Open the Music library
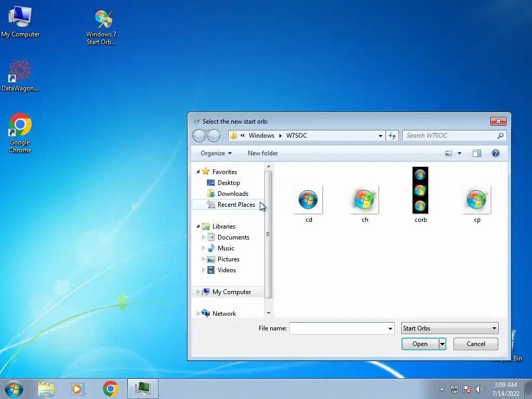Screen dimensions: 532x399 tap(225, 248)
